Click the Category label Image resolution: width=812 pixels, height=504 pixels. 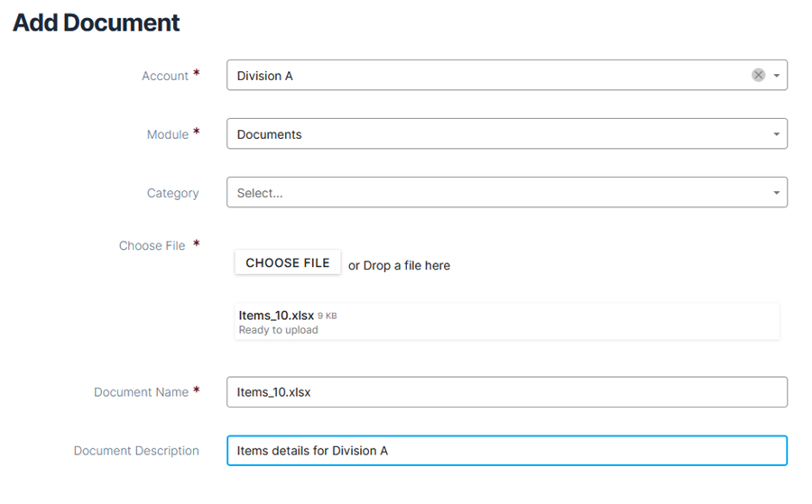[x=172, y=193]
